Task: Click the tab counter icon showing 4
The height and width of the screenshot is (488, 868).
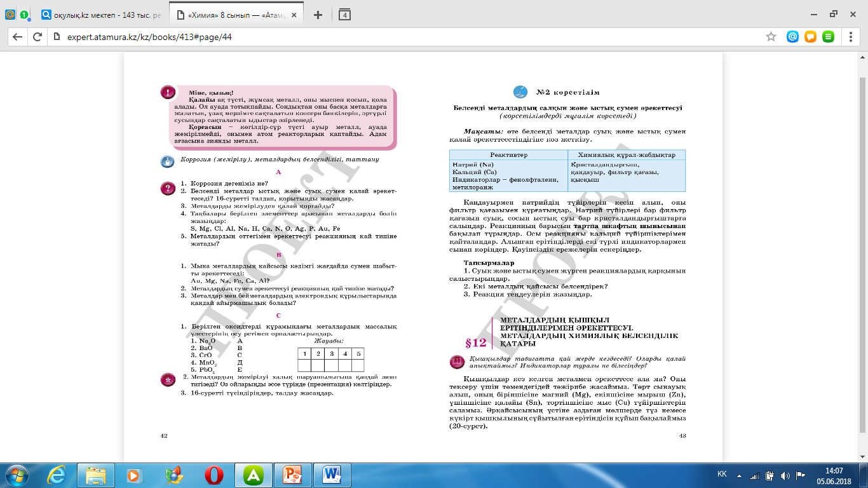Action: [x=344, y=15]
